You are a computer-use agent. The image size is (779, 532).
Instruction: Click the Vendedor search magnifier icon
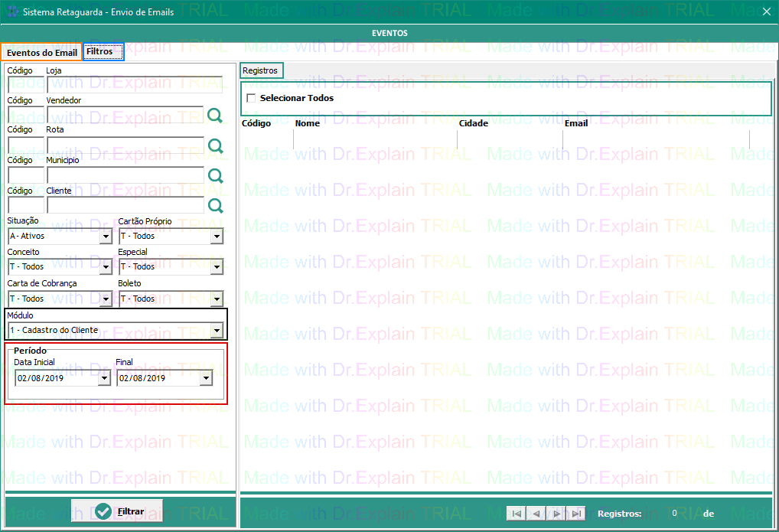[x=215, y=116]
